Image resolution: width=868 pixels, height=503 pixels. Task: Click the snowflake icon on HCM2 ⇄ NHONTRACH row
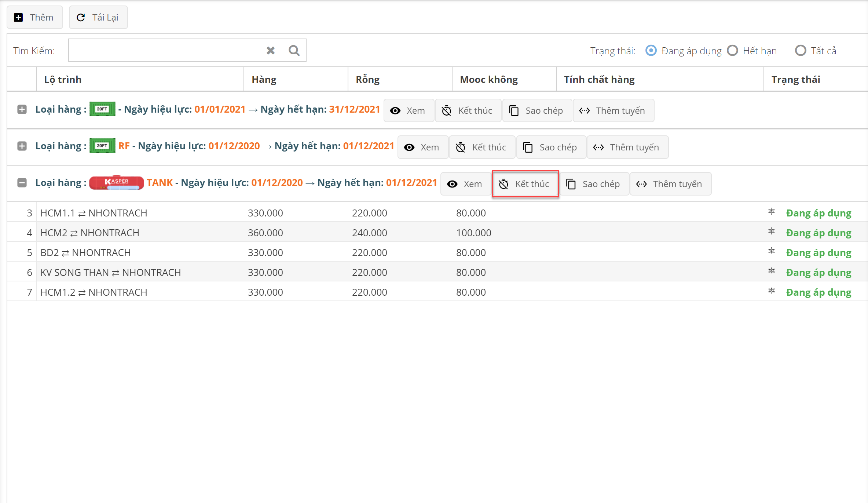(x=772, y=232)
